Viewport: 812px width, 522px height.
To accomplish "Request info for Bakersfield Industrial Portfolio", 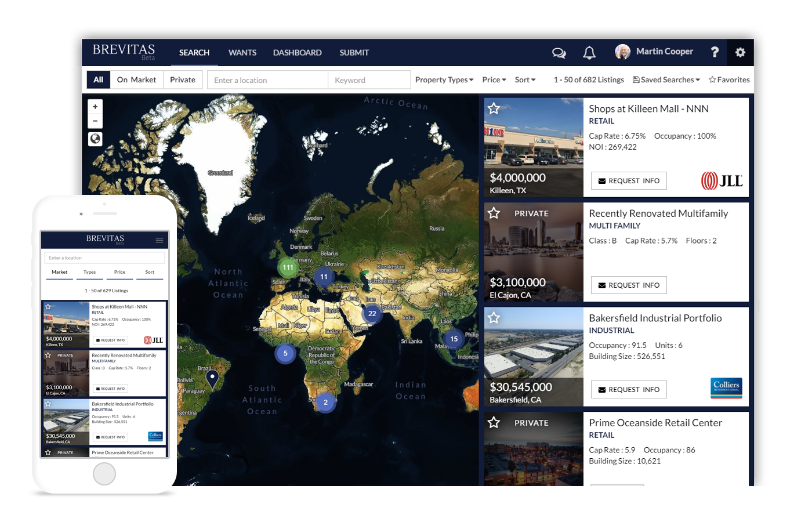I will [629, 390].
